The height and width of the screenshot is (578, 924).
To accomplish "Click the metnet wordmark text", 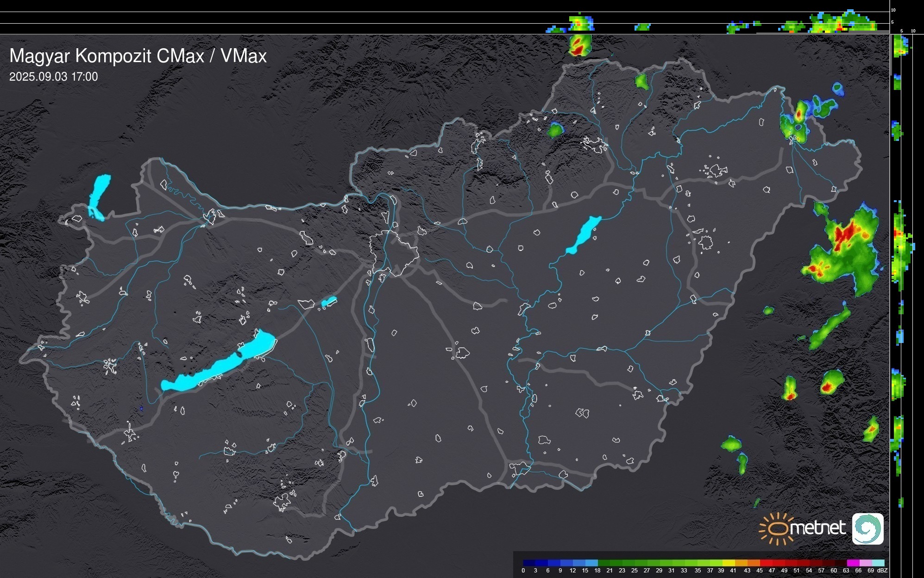I will pos(817,528).
